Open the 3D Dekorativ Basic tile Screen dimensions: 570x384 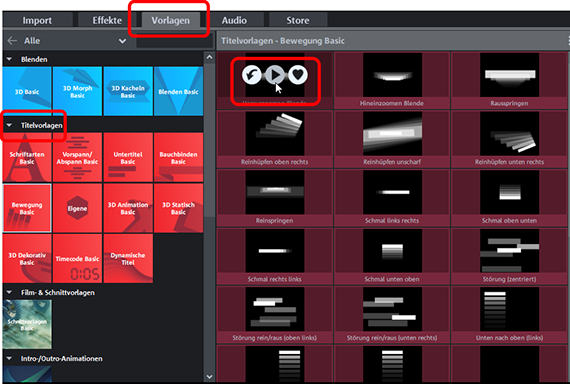27,259
